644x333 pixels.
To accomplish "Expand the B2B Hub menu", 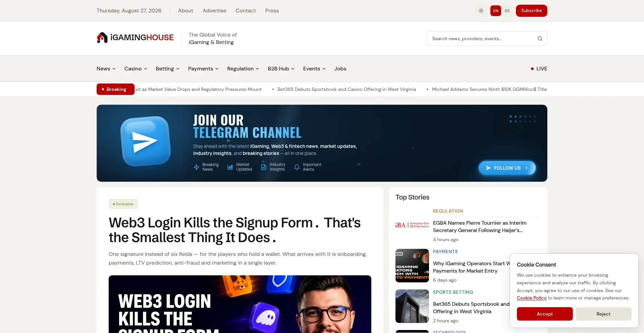I will coord(281,69).
